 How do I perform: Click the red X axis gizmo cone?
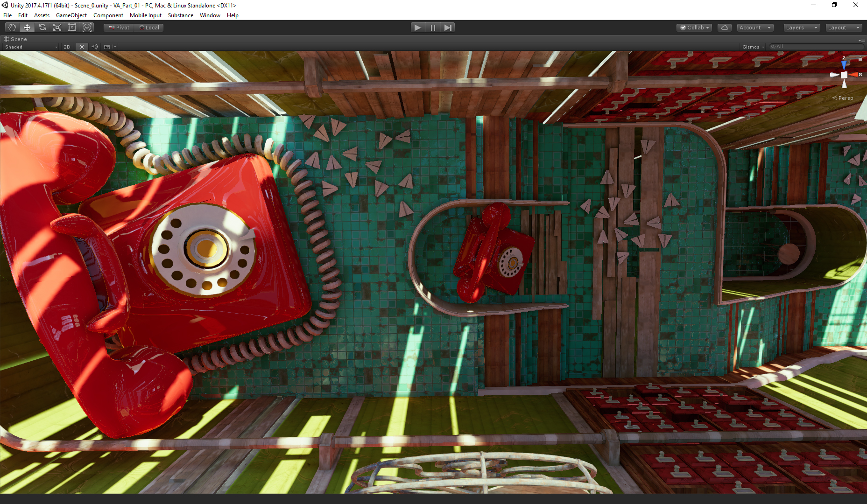tap(854, 75)
